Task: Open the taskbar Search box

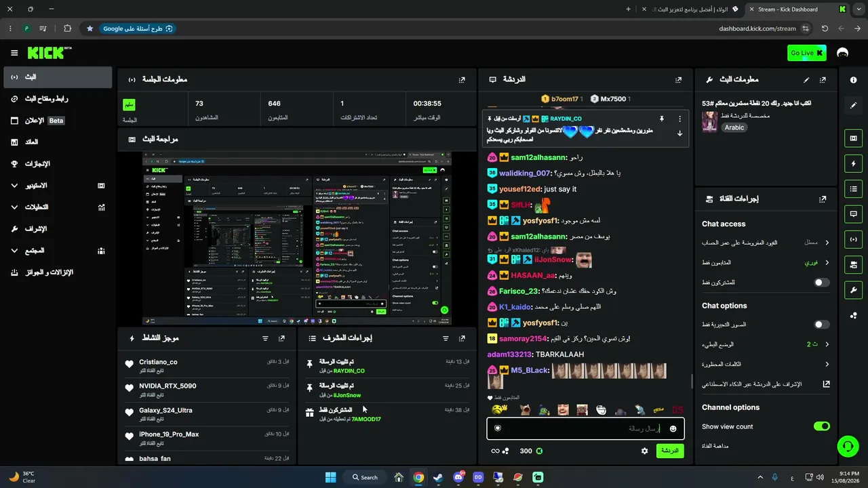Action: (365, 477)
